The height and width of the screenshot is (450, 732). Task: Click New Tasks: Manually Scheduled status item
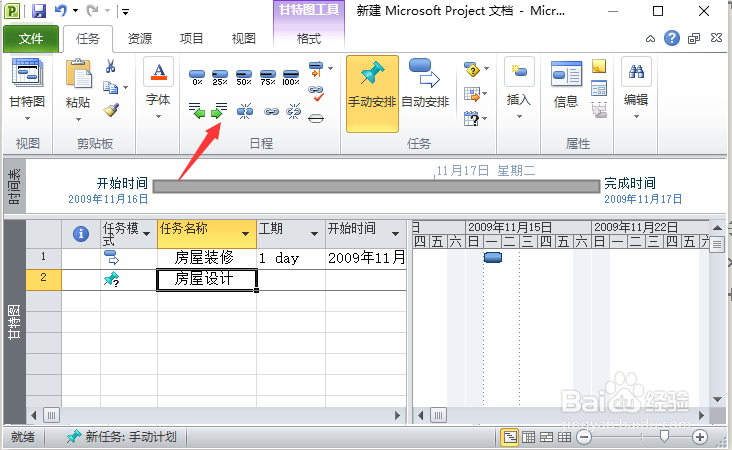tap(121, 437)
